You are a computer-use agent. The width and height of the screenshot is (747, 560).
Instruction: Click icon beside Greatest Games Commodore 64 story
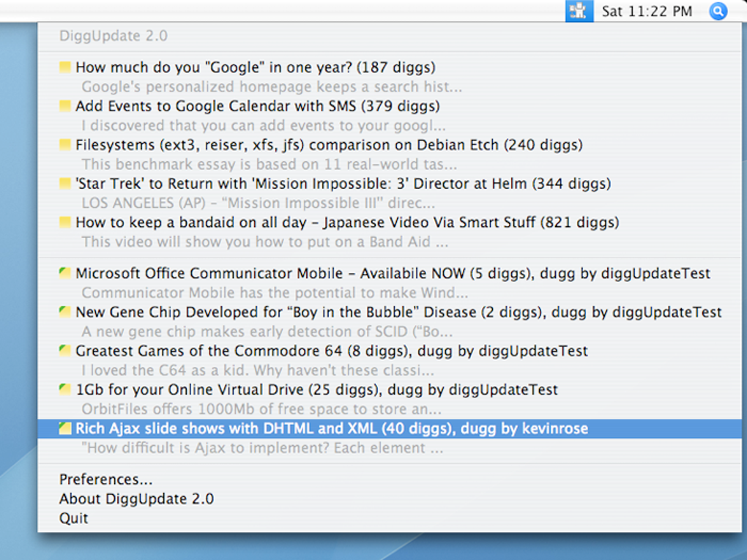coord(65,351)
